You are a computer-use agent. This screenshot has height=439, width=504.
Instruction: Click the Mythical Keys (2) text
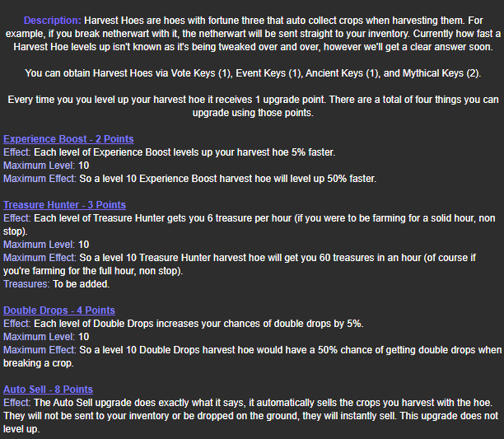[x=441, y=73]
